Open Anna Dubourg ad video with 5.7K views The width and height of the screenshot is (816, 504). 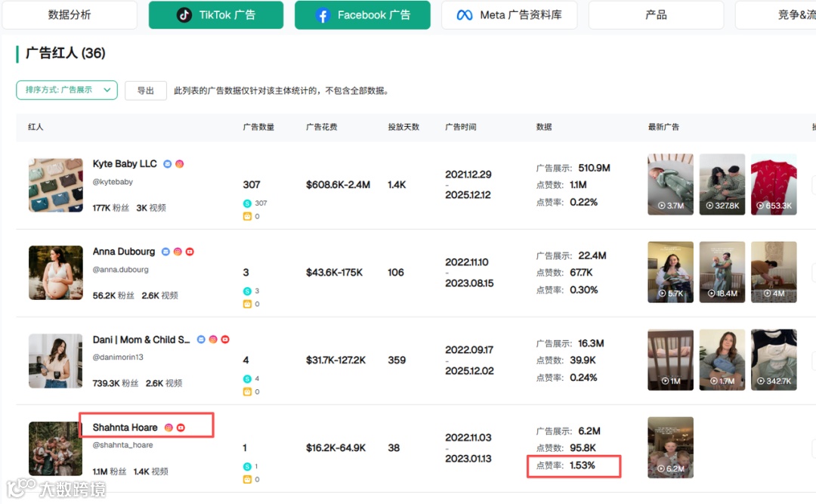(x=670, y=272)
